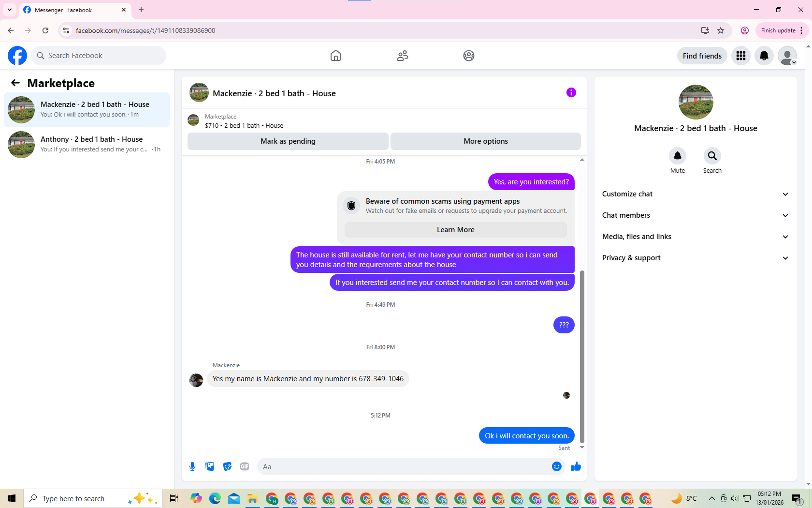
Task: Open the emoji picker
Action: point(557,466)
